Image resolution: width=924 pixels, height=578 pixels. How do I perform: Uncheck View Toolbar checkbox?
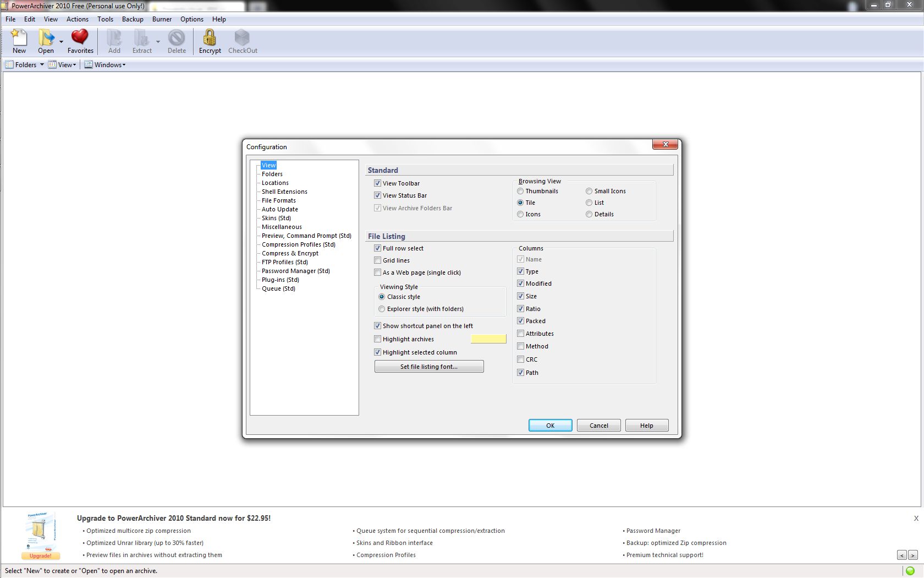[377, 183]
